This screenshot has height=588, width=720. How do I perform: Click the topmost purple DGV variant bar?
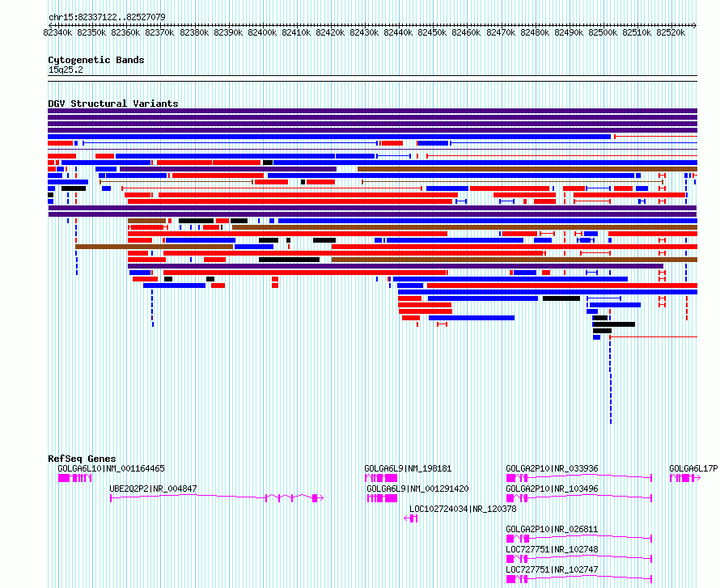pos(372,111)
